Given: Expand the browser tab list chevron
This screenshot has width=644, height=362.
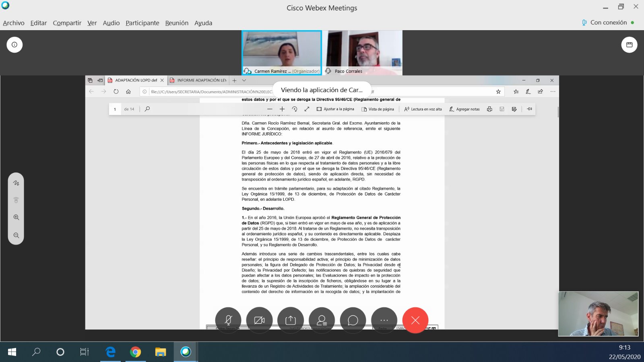Looking at the screenshot, I should 244,80.
